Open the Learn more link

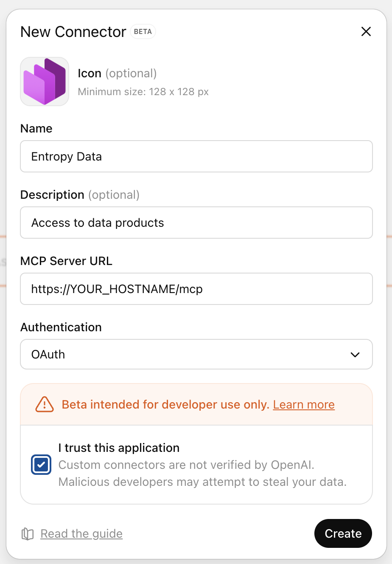pyautogui.click(x=303, y=404)
